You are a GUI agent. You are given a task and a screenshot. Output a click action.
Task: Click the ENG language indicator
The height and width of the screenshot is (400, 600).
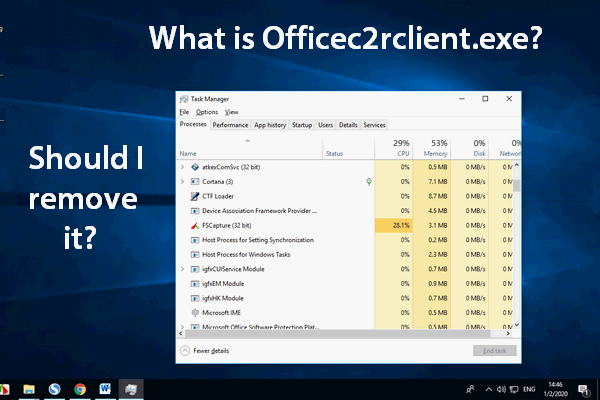529,390
